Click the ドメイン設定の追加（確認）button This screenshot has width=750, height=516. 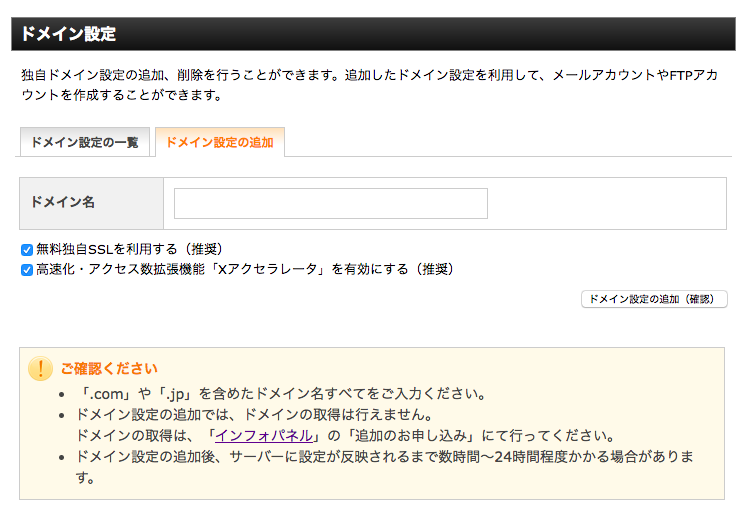point(654,299)
